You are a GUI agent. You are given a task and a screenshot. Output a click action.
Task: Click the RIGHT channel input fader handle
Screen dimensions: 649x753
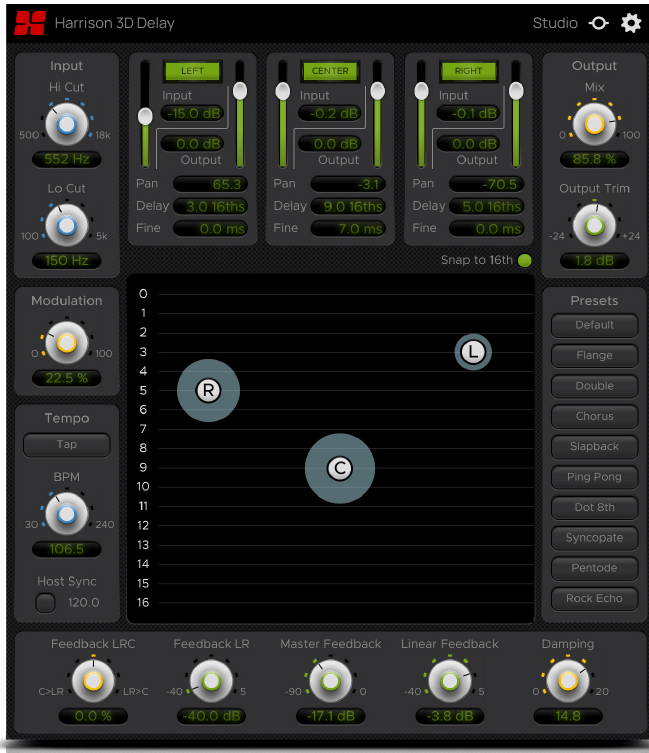tap(421, 91)
